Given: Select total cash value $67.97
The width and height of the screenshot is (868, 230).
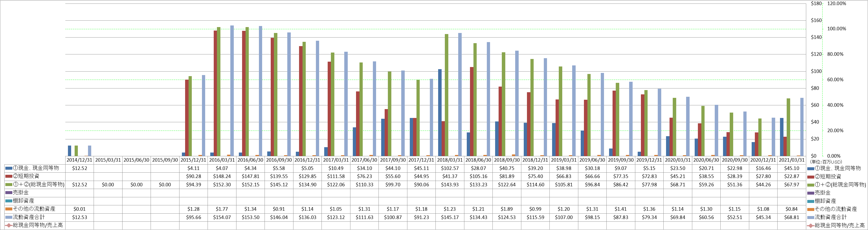Looking at the screenshot, I should click(791, 185).
